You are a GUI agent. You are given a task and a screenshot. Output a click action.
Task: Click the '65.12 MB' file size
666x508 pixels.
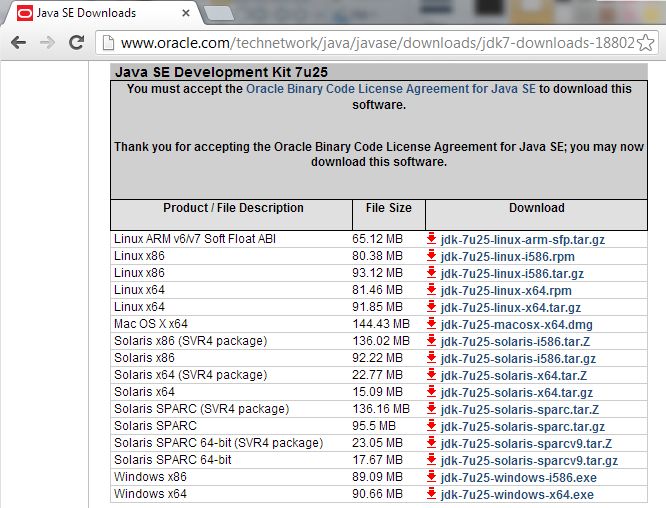(x=377, y=239)
